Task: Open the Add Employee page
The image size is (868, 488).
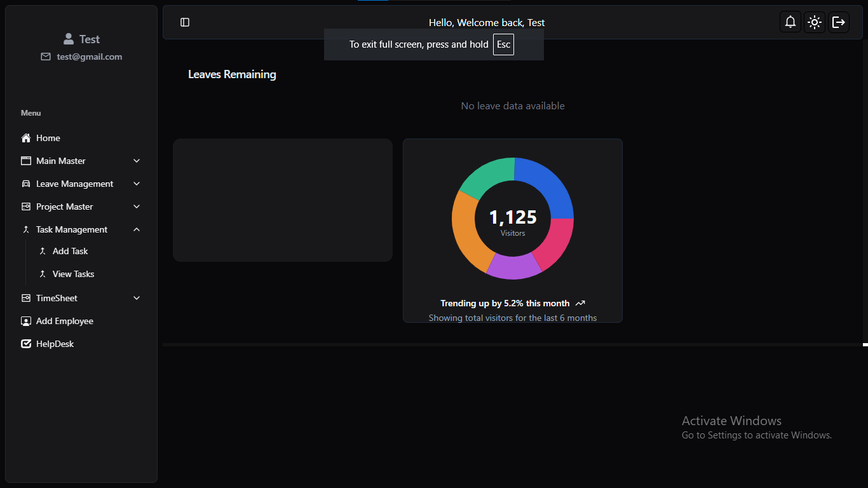Action: click(65, 321)
